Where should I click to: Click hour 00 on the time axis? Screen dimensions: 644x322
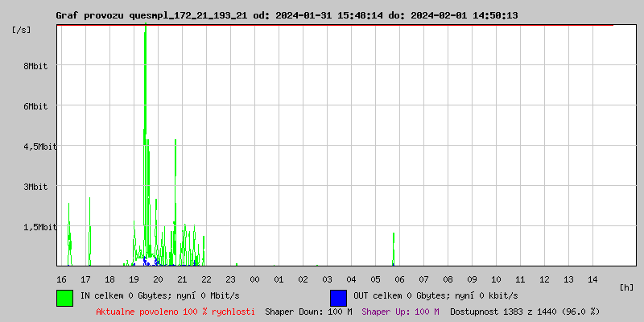(254, 279)
